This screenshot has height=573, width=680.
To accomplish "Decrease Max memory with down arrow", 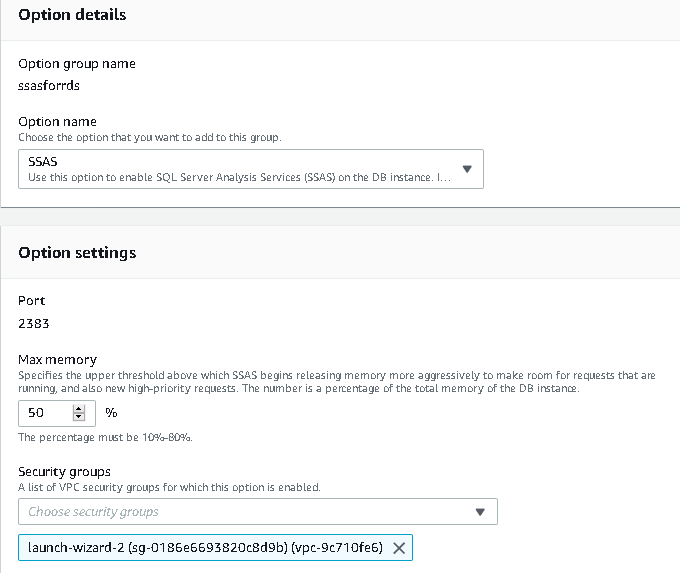I will click(x=79, y=417).
